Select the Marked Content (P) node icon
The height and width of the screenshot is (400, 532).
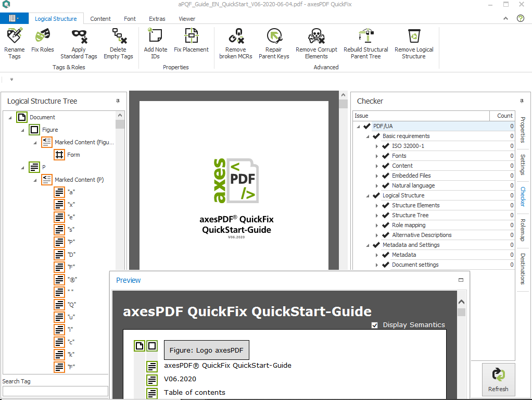(x=47, y=180)
